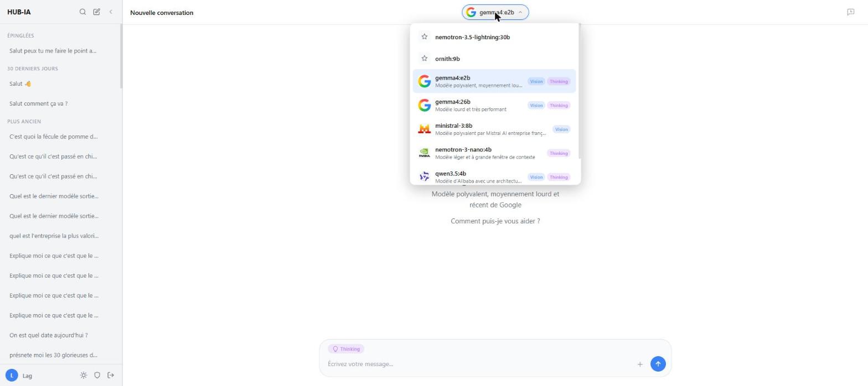Open conversation "On est quel date aujourd'hui ?"
The height and width of the screenshot is (386, 868).
click(49, 335)
